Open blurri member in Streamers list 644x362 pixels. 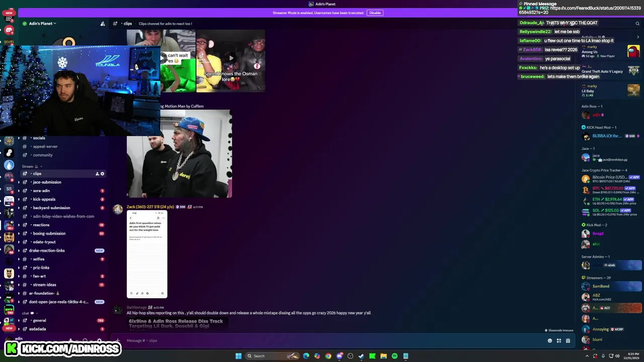[x=610, y=340]
